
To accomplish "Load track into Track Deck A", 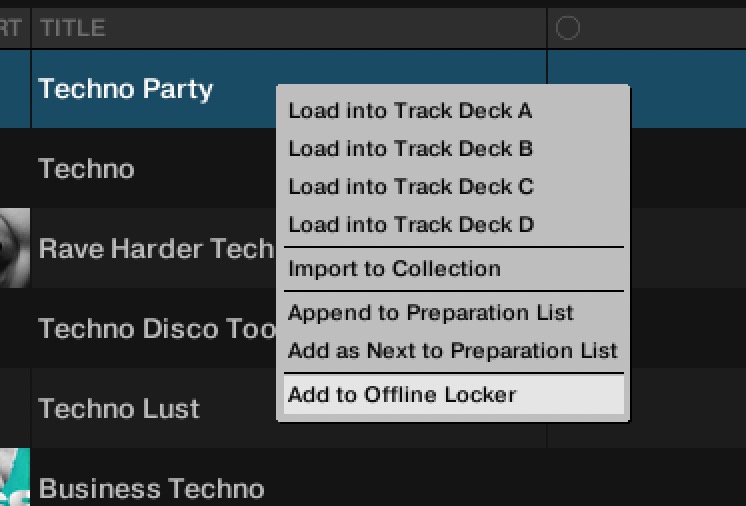I will coord(410,111).
